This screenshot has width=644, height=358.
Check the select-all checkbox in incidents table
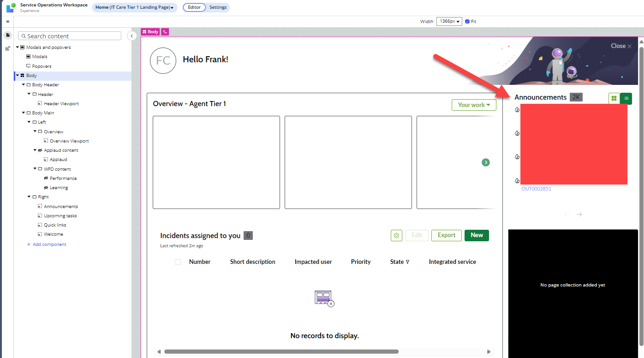(x=178, y=262)
